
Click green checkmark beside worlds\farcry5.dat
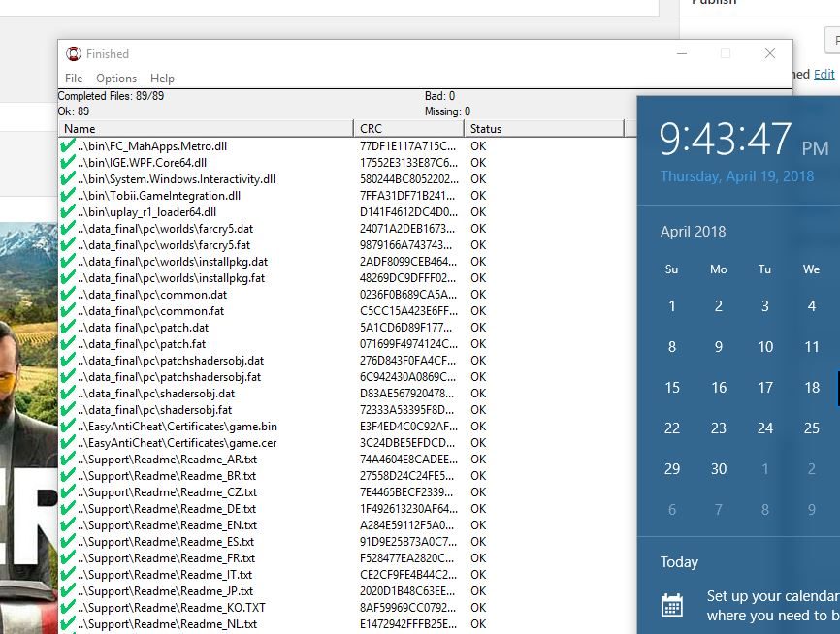68,228
